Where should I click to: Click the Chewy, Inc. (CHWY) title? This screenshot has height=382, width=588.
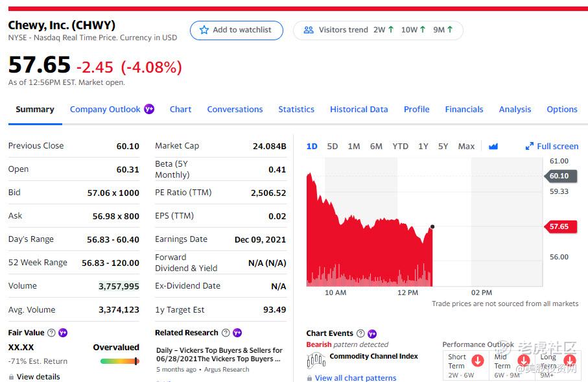[62, 25]
